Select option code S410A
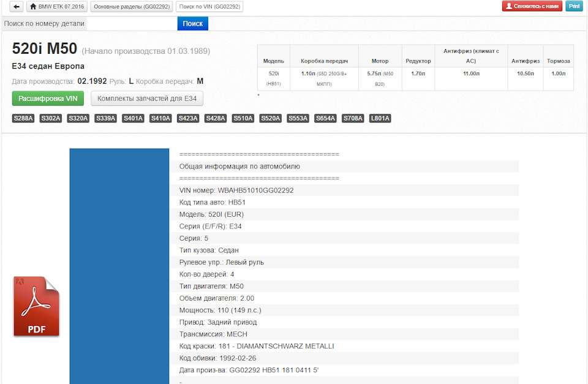 point(160,118)
